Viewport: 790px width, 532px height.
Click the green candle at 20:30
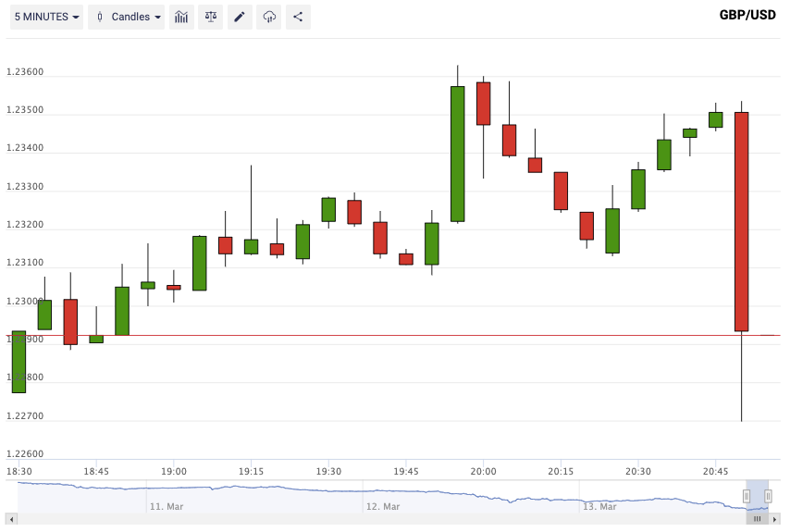[x=638, y=190]
